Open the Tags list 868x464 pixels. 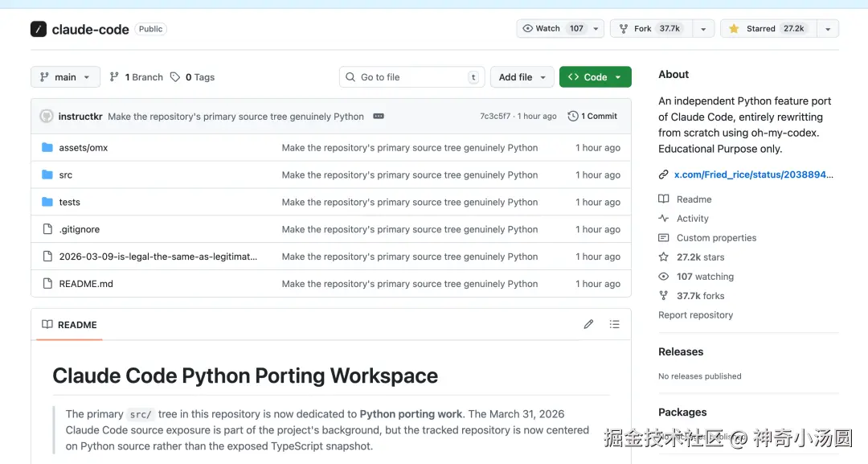point(193,77)
